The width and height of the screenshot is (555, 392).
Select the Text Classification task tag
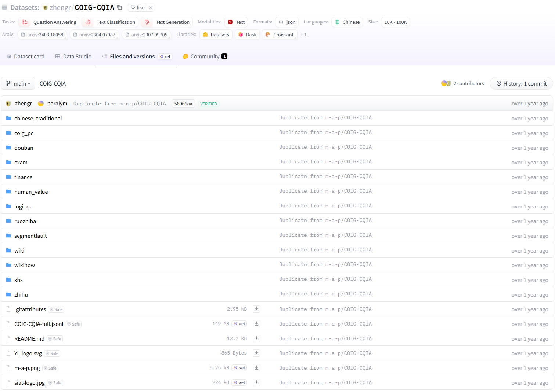coord(110,22)
